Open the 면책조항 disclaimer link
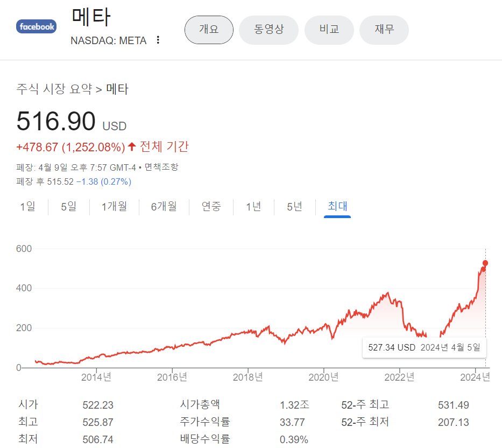 [162, 167]
